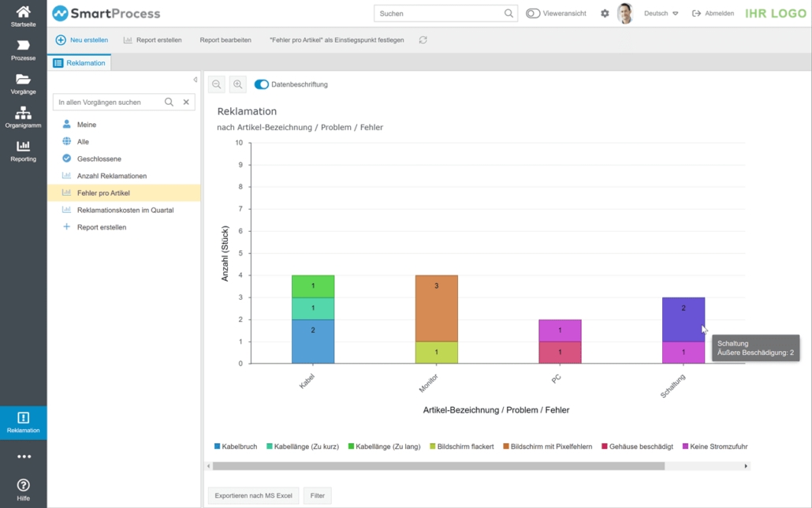Click Kabellänge (Zu kurz) legend entry
The height and width of the screenshot is (508, 812).
click(x=303, y=446)
